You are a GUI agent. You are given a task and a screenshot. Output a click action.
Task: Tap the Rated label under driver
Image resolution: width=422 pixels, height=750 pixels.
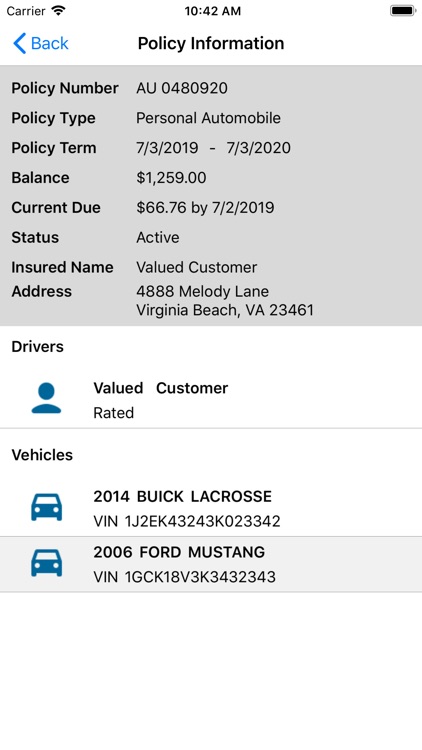coord(113,413)
